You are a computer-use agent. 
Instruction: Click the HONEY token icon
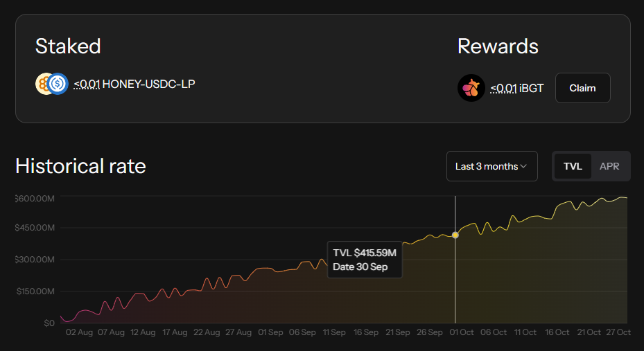coord(43,84)
